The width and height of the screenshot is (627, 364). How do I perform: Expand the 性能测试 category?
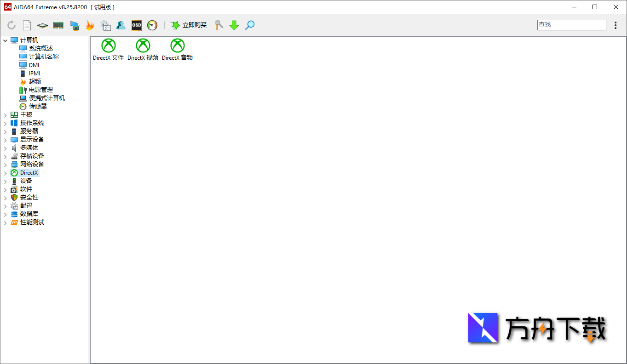(5, 222)
